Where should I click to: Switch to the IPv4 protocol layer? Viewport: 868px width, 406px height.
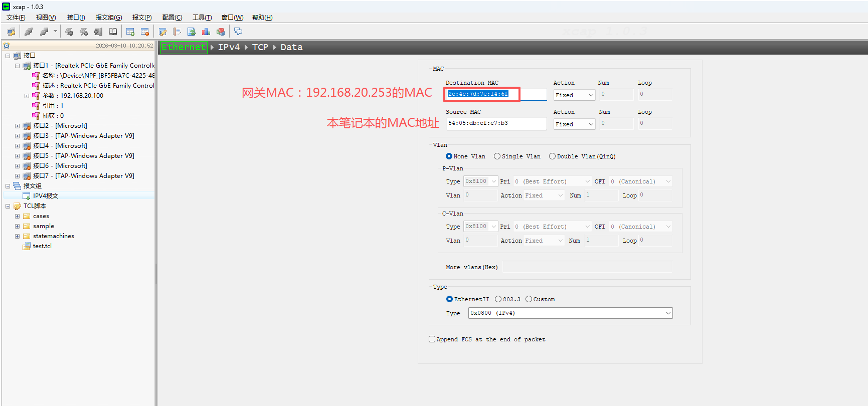(x=229, y=47)
